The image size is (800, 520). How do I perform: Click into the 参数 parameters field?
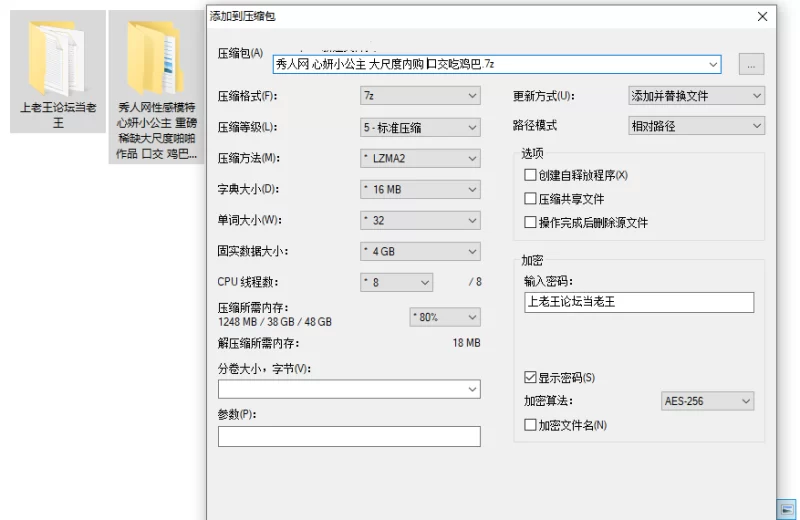(349, 437)
